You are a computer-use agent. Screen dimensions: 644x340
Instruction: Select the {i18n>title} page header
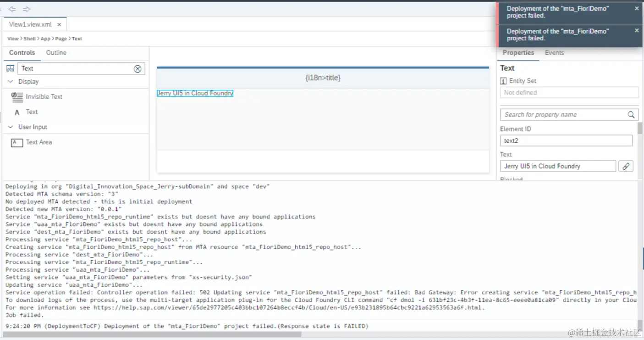point(323,78)
